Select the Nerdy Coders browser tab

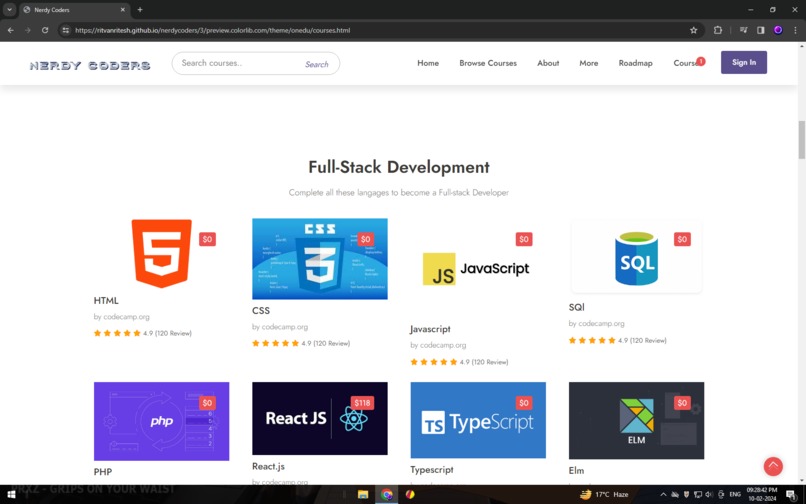coord(75,9)
